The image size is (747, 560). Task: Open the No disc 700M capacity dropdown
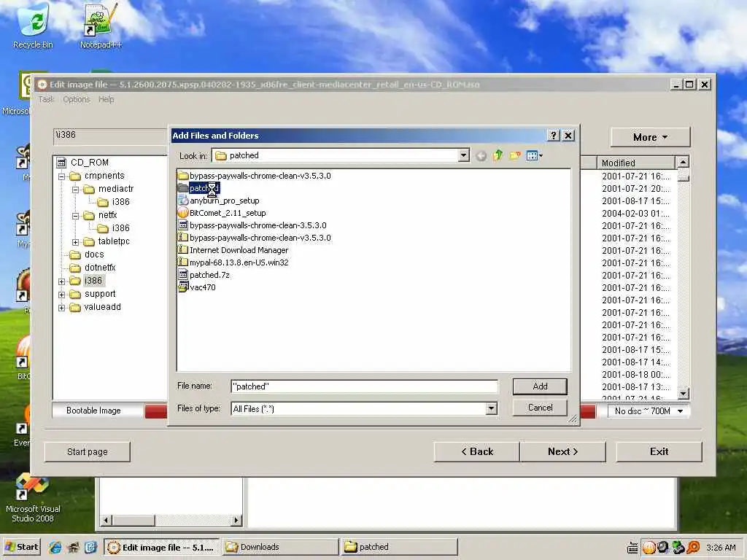pyautogui.click(x=649, y=411)
